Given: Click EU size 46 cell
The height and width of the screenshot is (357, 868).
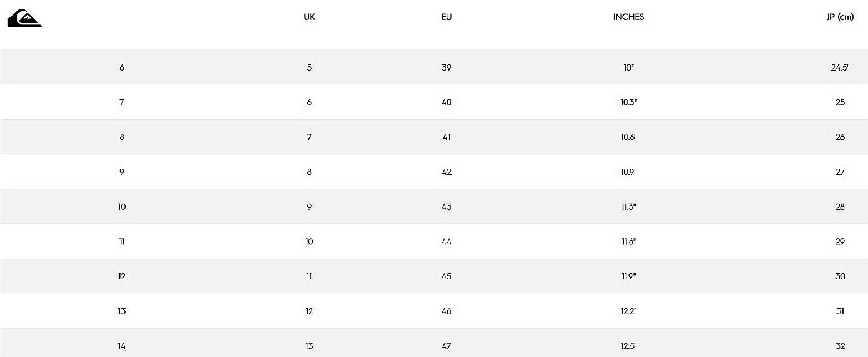Looking at the screenshot, I should [x=447, y=311].
